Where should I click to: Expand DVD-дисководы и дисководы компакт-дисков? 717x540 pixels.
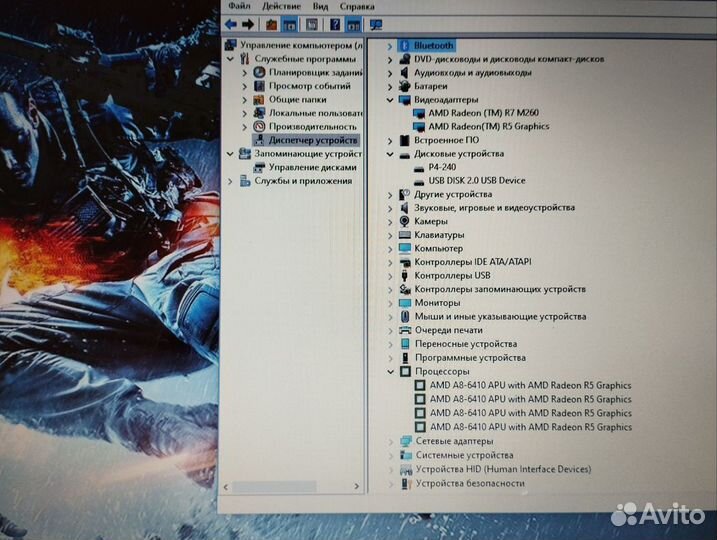390,59
